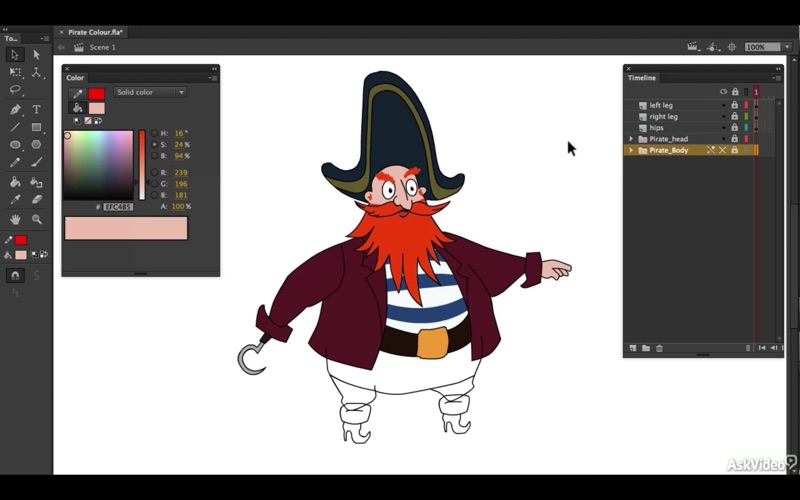Go to first frame button
The width and height of the screenshot is (800, 500).
tap(762, 348)
